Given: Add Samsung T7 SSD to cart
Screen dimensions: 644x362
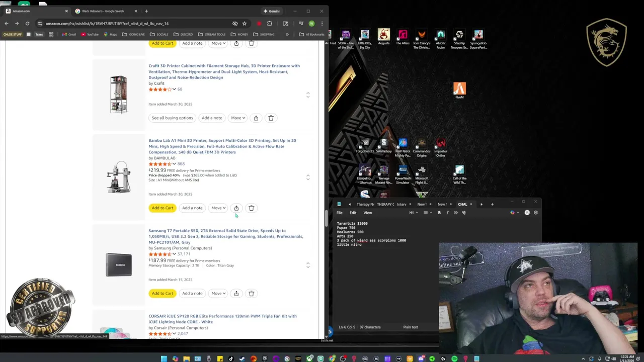Looking at the screenshot, I should pos(163,293).
